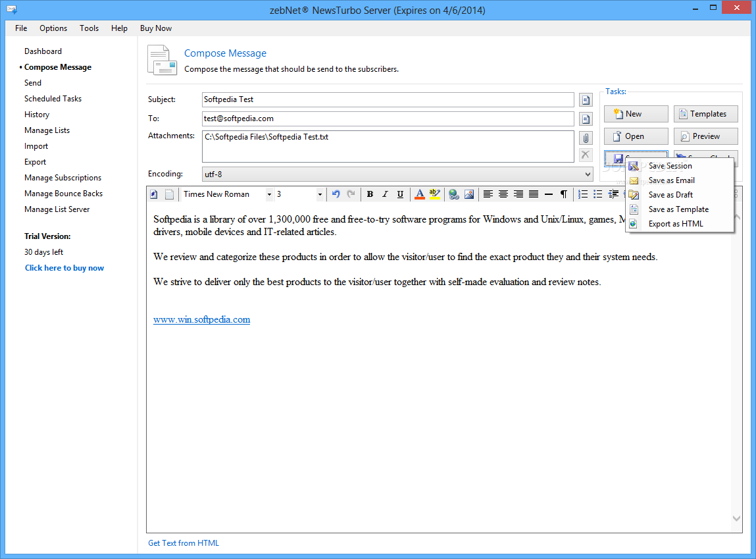Image resolution: width=756 pixels, height=559 pixels.
Task: Click the HTML source view icon in editor toolbar
Action: (x=154, y=194)
